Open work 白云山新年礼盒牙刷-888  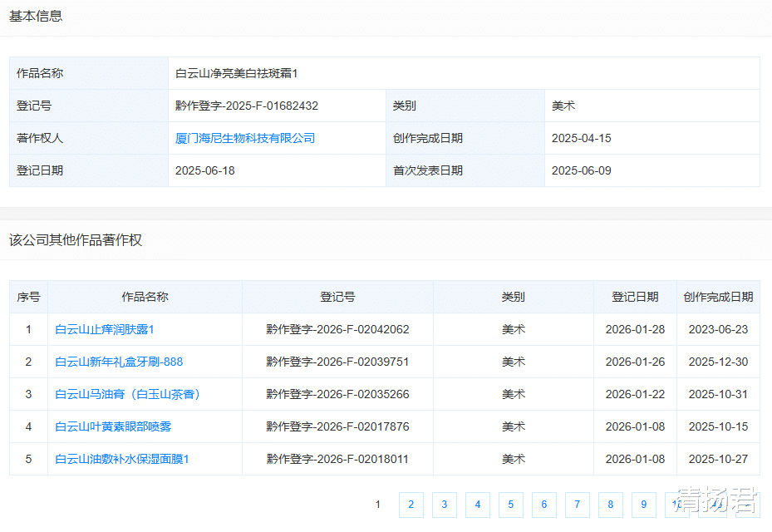(119, 362)
